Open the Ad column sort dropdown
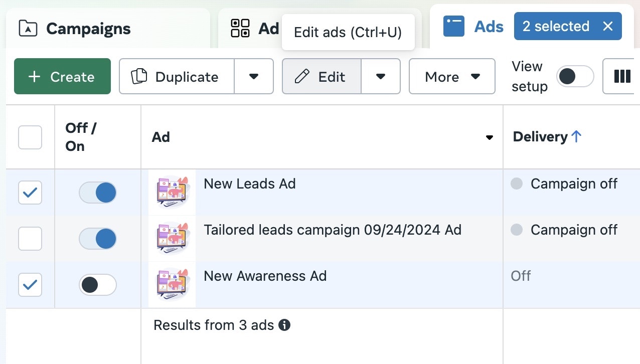The image size is (640, 364). coord(489,137)
